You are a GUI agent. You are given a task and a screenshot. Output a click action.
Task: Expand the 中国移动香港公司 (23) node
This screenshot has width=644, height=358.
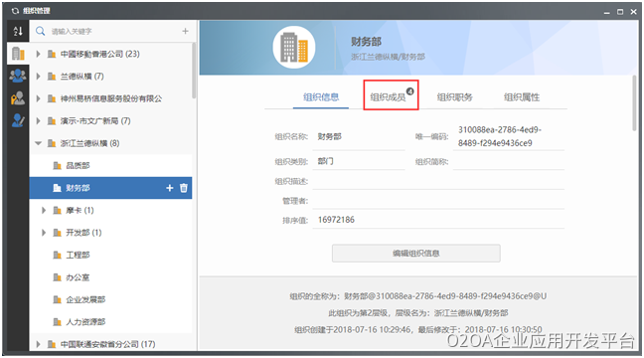[38, 54]
